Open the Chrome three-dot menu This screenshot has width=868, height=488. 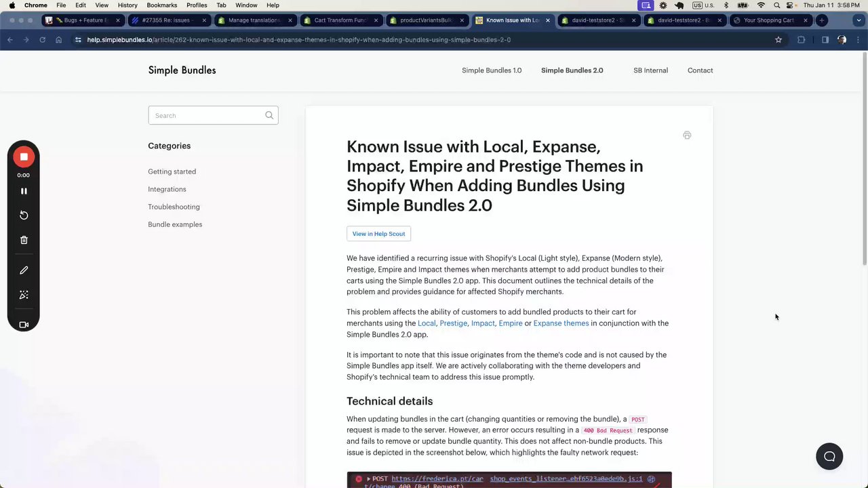858,40
